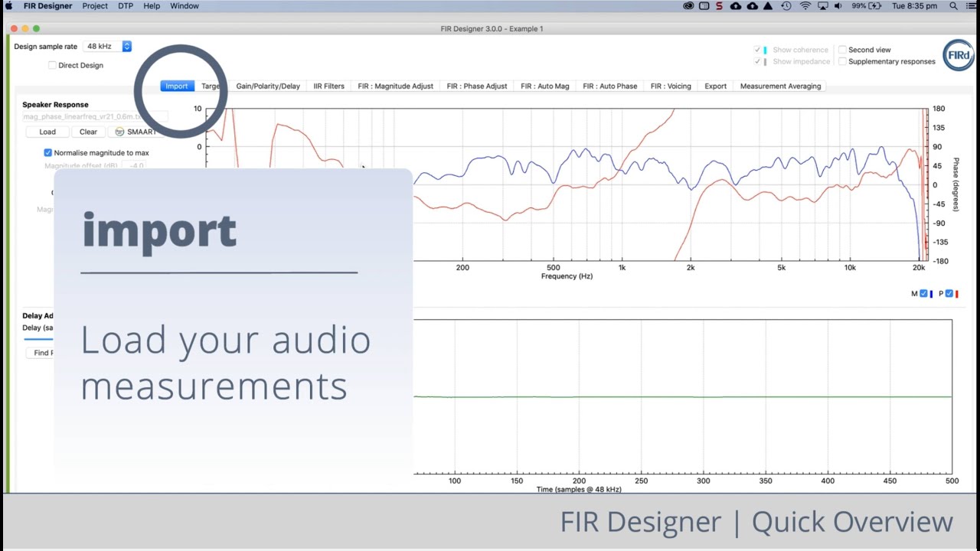Click the speaker response filename field

[95, 116]
